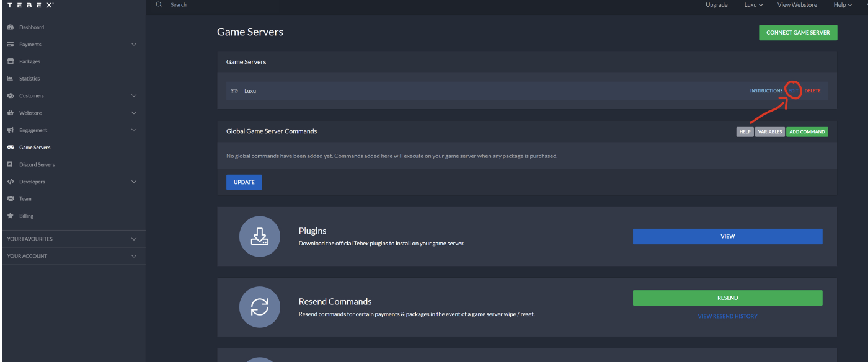Open the Billing star icon

[x=11, y=216]
